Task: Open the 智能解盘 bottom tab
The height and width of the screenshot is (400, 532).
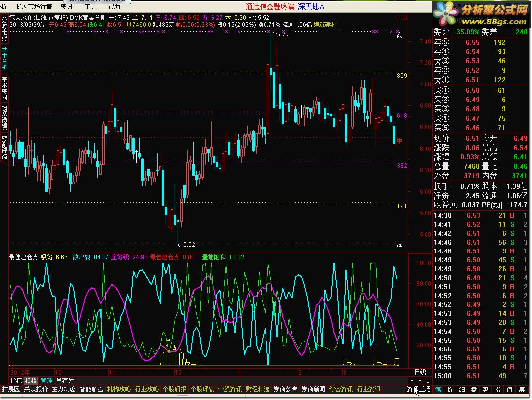Action: [x=91, y=389]
